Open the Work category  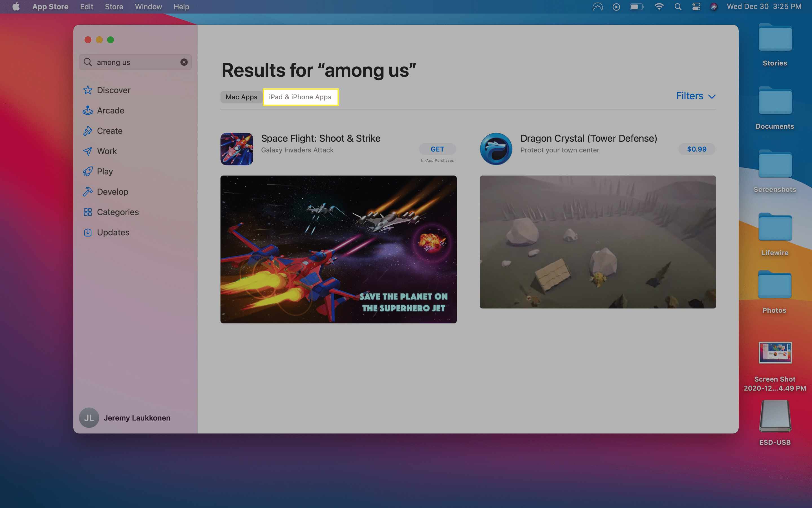[100, 151]
